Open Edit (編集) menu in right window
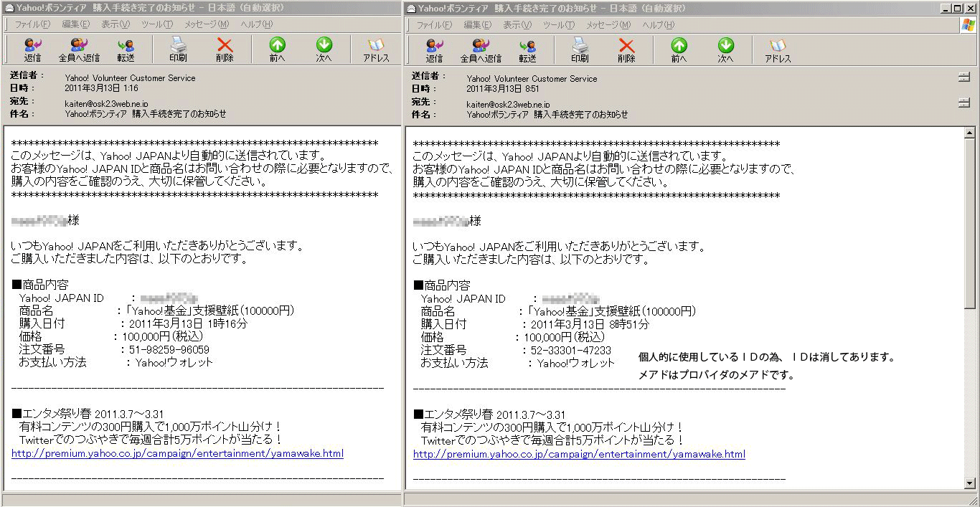Viewport: 980px width, 507px height. pyautogui.click(x=477, y=24)
